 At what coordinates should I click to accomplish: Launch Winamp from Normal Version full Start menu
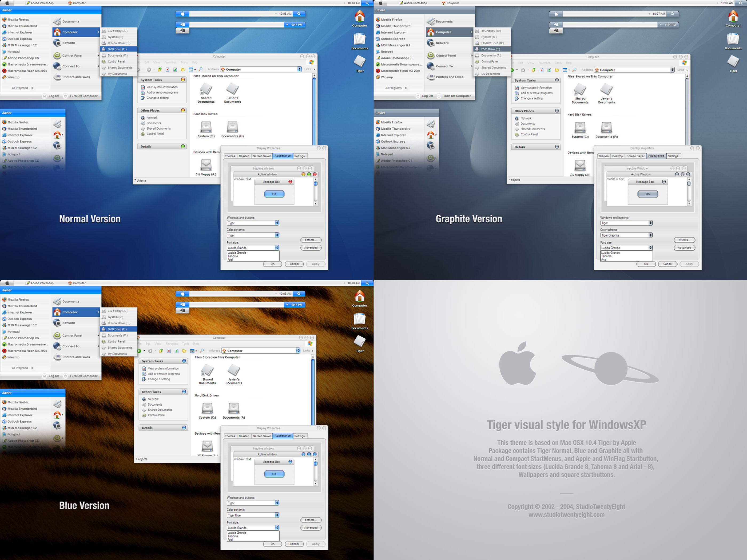tap(14, 77)
